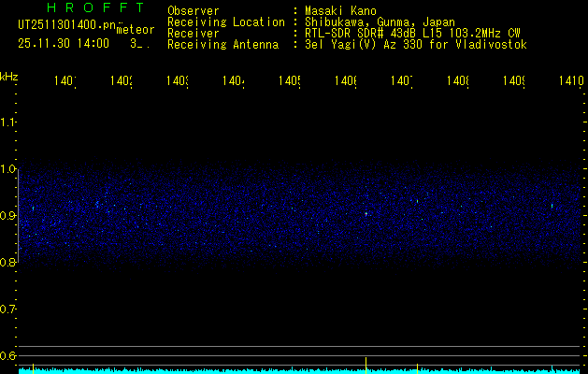
Task: Select the 3el Yagi antenna description
Action: tap(413, 44)
